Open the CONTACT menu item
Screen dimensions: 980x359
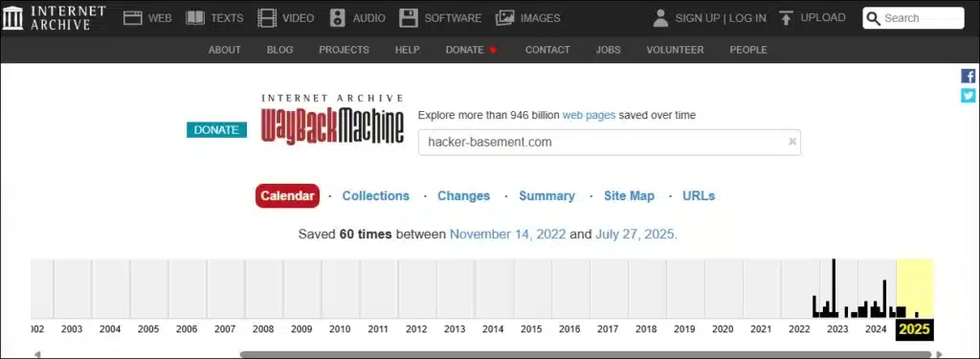tap(547, 50)
